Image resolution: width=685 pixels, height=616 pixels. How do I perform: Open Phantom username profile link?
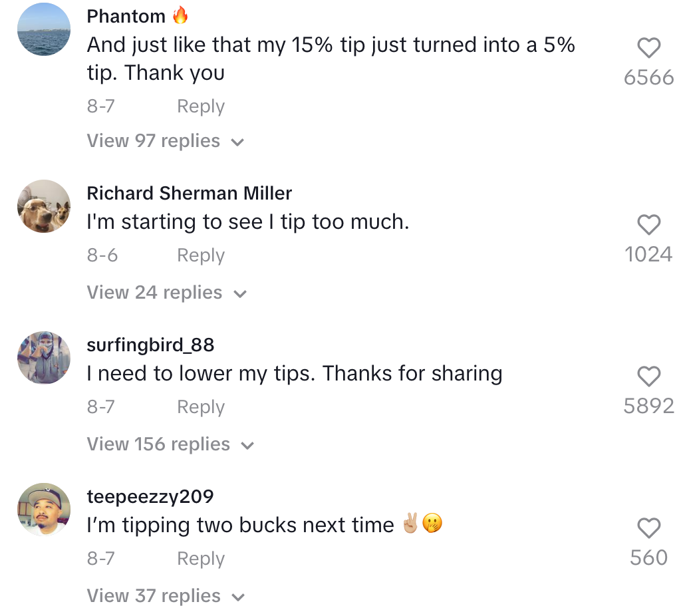126,17
